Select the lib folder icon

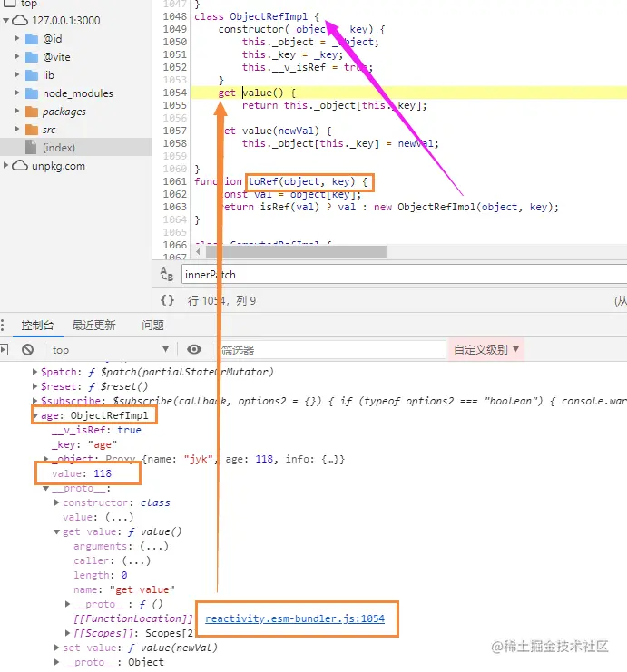coord(32,75)
